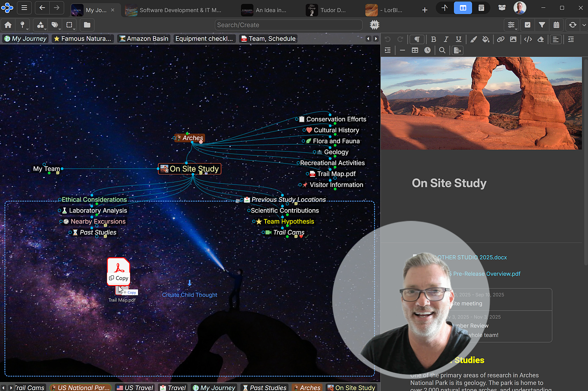Insert a code block in notes

[x=528, y=39]
